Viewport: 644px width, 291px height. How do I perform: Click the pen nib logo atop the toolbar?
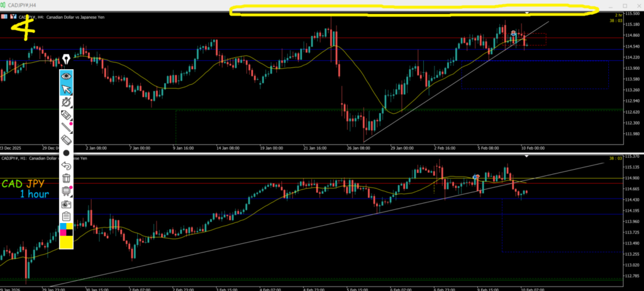pyautogui.click(x=66, y=60)
